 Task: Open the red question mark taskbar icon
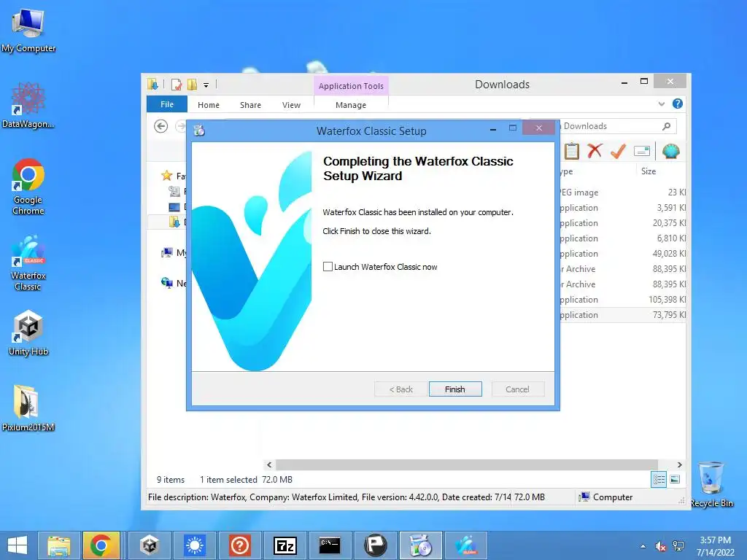239,545
